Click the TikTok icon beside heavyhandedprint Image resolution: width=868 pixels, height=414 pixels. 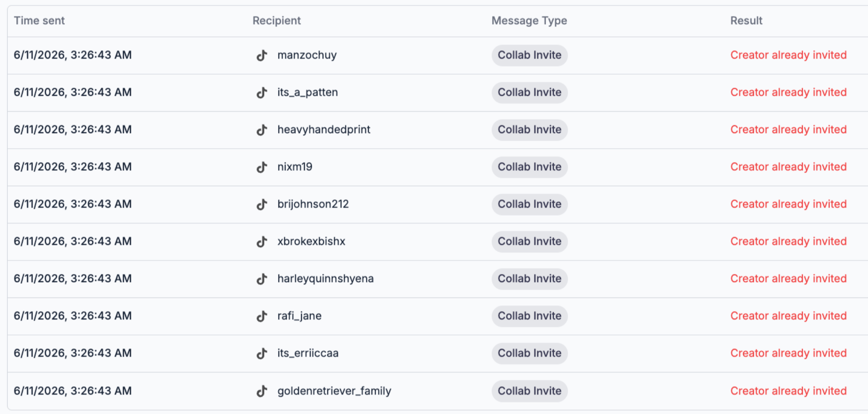click(x=261, y=130)
